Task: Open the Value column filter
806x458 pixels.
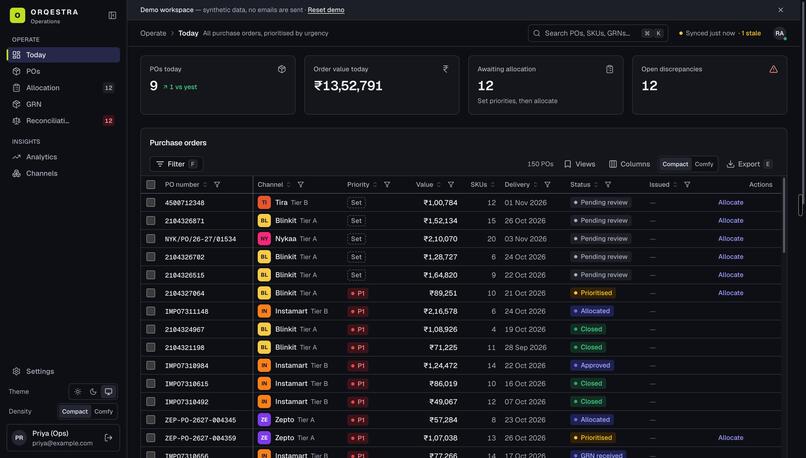Action: click(451, 185)
